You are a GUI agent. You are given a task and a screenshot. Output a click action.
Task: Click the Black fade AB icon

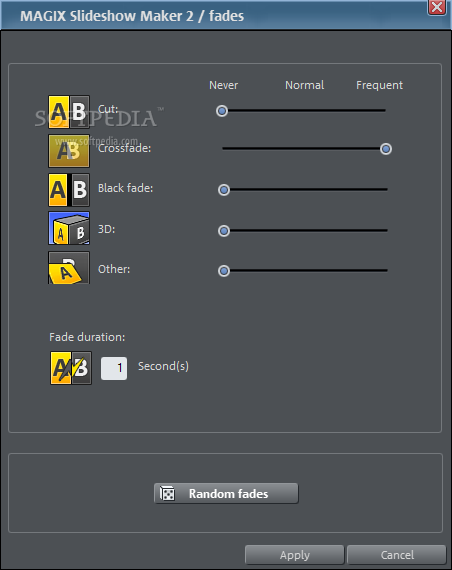point(69,190)
